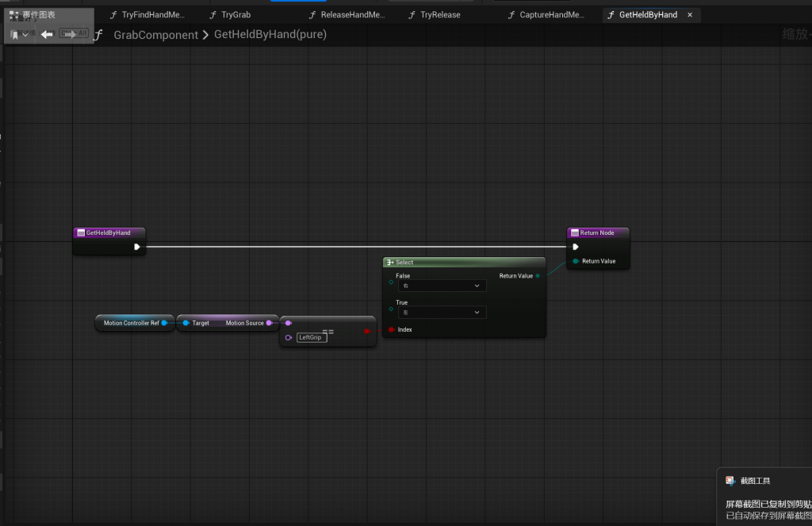Open the CaptureHandMe... function tab
Image resolution: width=812 pixels, height=526 pixels.
point(551,15)
